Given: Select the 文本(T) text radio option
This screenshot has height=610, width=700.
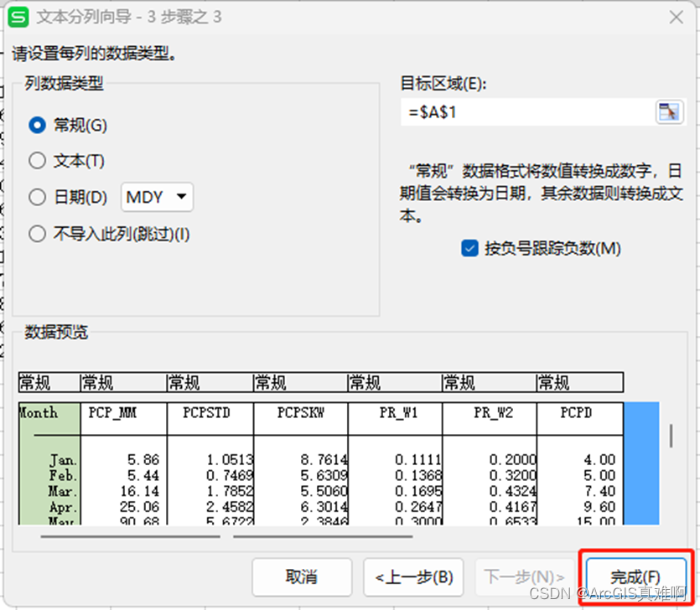Looking at the screenshot, I should (x=66, y=161).
